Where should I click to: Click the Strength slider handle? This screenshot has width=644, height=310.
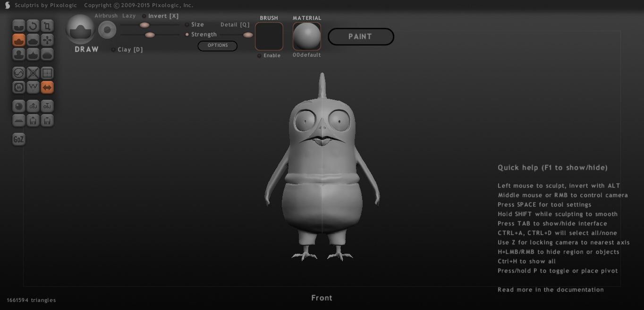(x=150, y=34)
